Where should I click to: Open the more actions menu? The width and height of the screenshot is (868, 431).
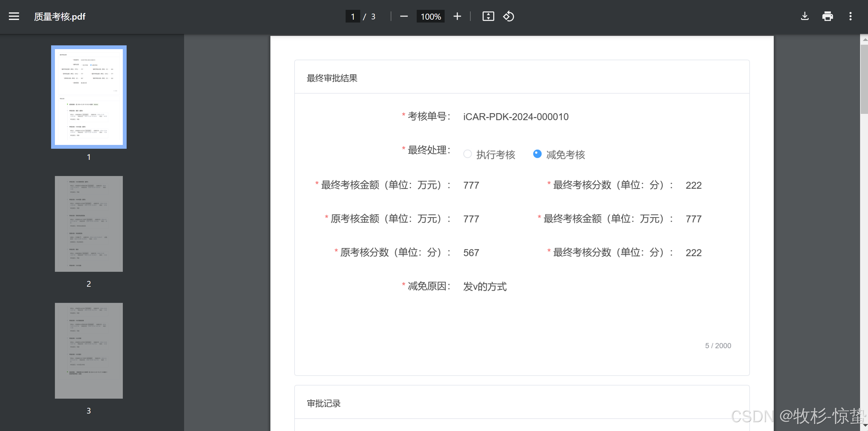coord(851,16)
